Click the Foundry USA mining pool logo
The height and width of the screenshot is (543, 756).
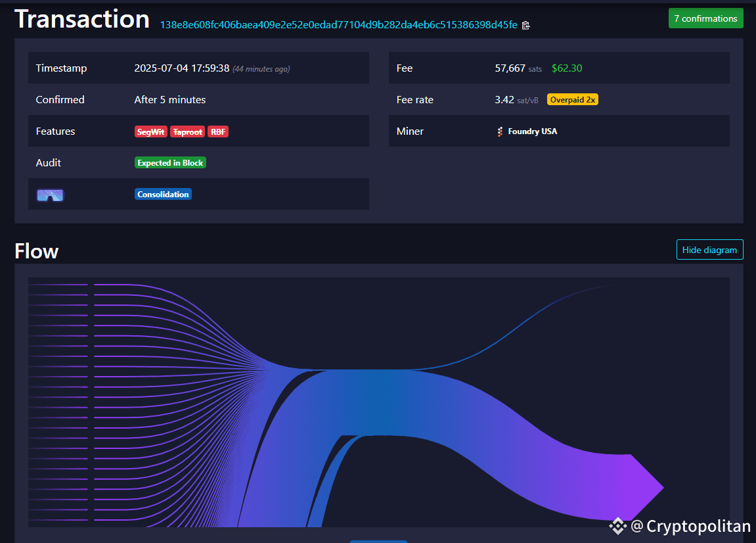pos(500,131)
